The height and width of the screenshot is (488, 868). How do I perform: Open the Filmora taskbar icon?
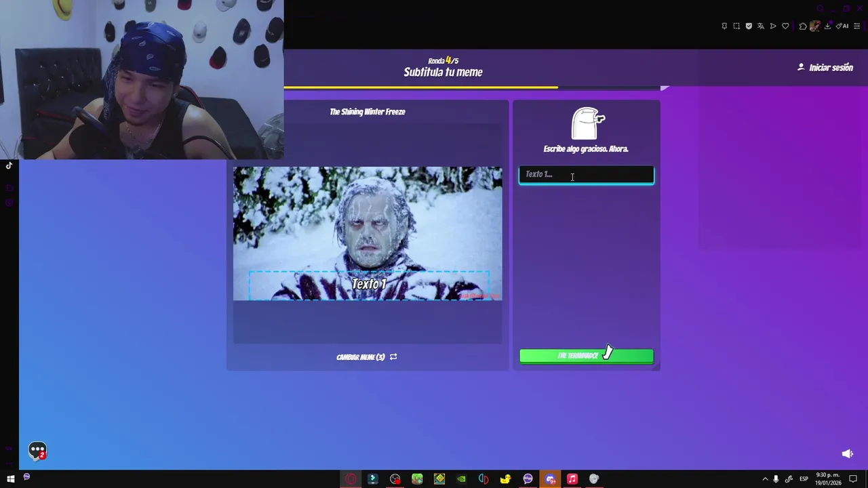372,479
